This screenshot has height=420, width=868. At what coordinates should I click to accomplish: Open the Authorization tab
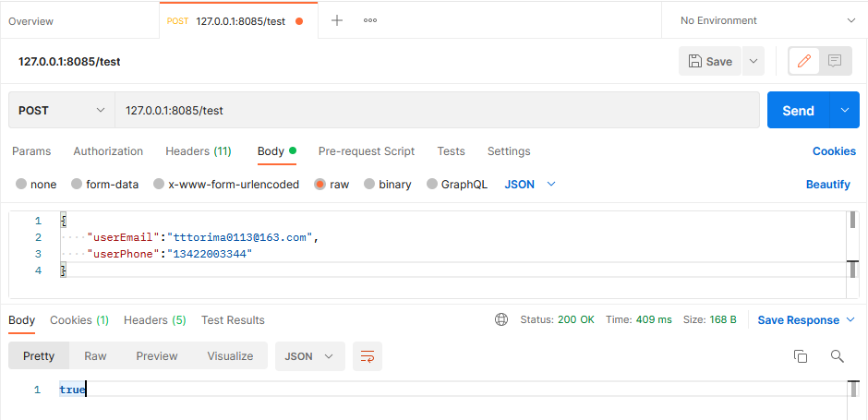[x=108, y=151]
